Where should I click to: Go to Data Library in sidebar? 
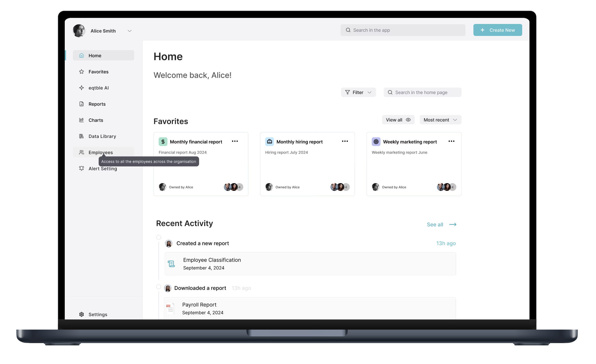[x=102, y=136]
